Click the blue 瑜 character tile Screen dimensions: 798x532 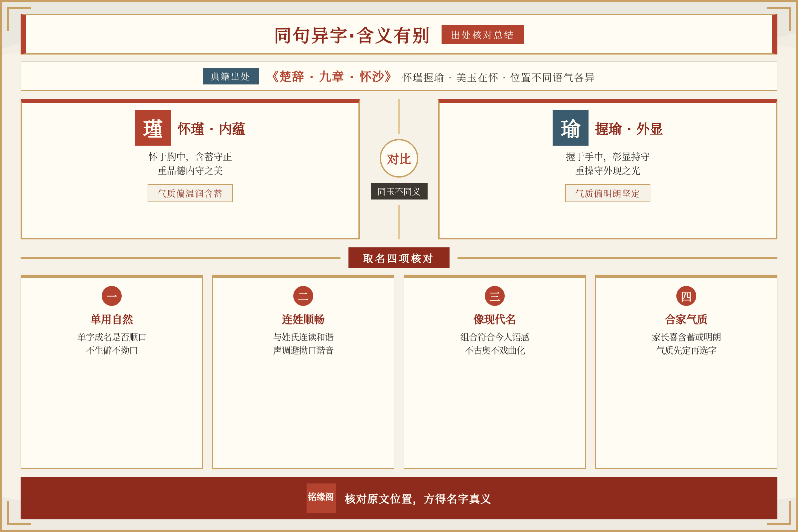point(570,128)
